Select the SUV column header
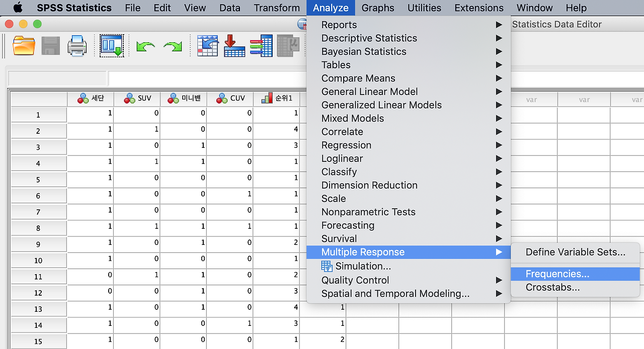 click(x=137, y=99)
